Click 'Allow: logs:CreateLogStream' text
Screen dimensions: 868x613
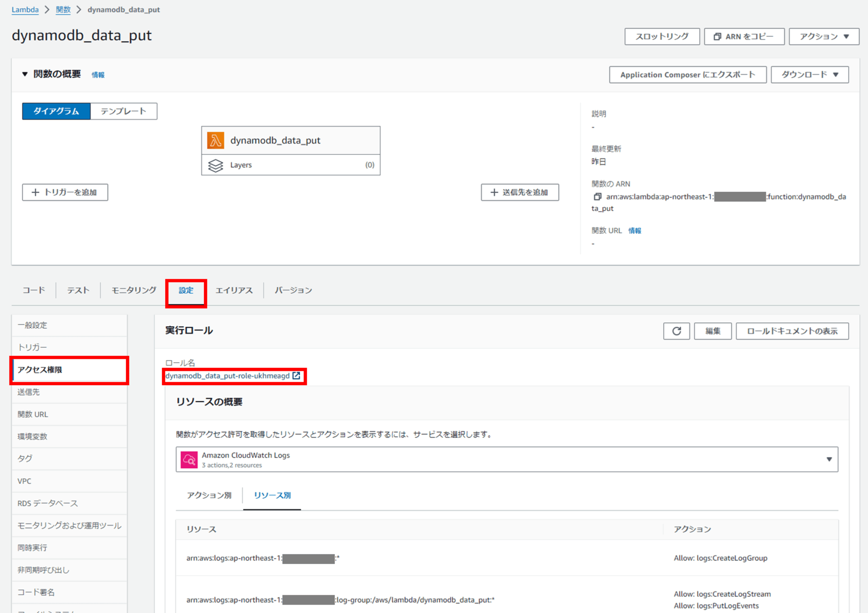[x=722, y=594]
